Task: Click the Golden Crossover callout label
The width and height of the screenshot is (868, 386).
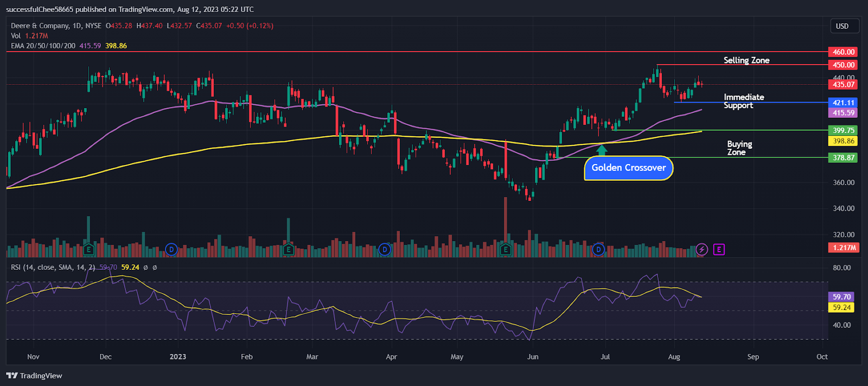Action: click(629, 168)
